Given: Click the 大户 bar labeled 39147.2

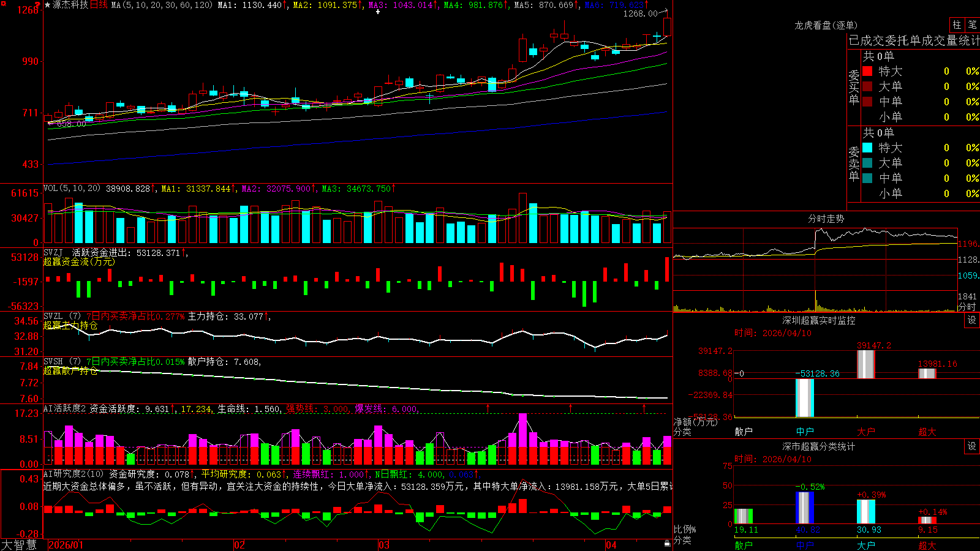Looking at the screenshot, I should point(866,364).
